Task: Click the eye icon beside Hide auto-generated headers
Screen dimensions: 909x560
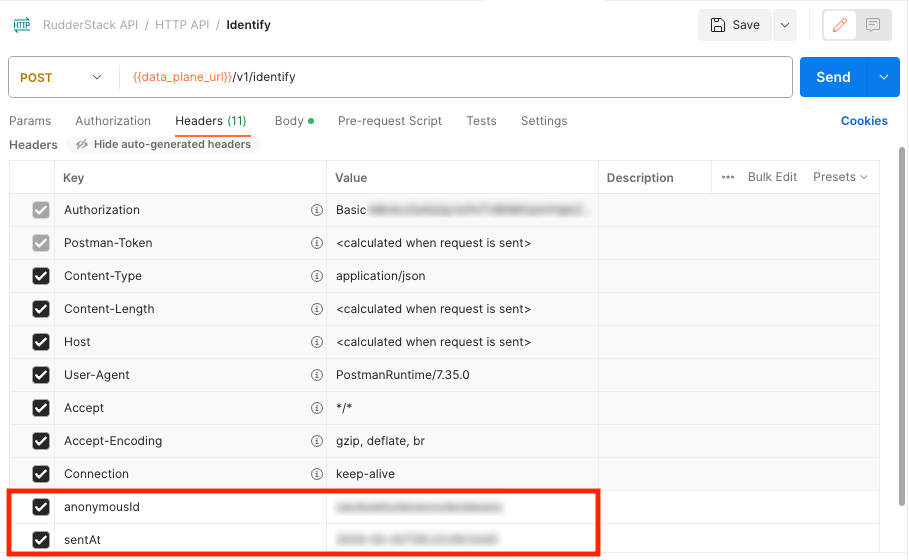Action: (82, 144)
